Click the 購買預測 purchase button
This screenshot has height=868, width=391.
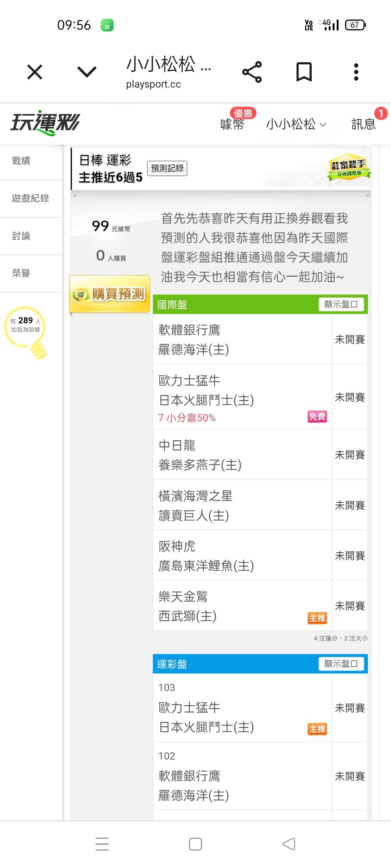[110, 294]
